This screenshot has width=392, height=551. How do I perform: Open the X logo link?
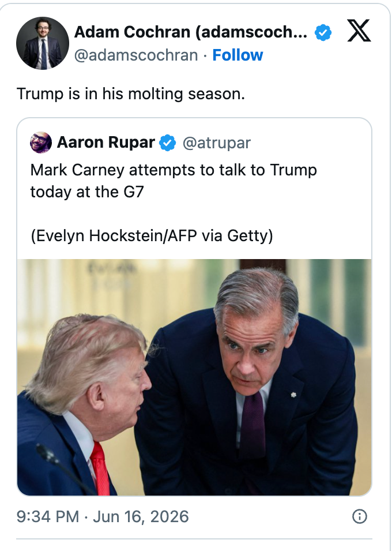[359, 31]
